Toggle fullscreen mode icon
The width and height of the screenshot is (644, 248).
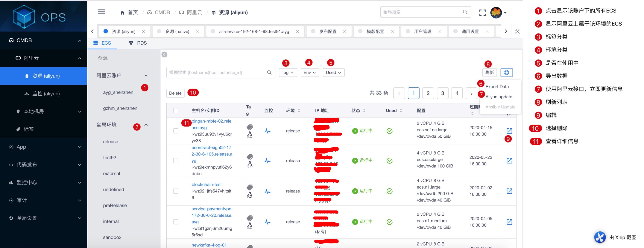point(482,12)
